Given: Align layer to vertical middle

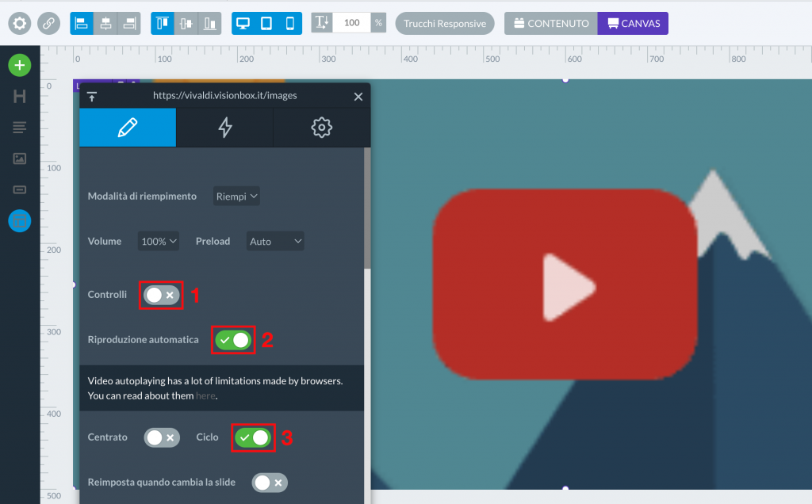Looking at the screenshot, I should pos(186,24).
